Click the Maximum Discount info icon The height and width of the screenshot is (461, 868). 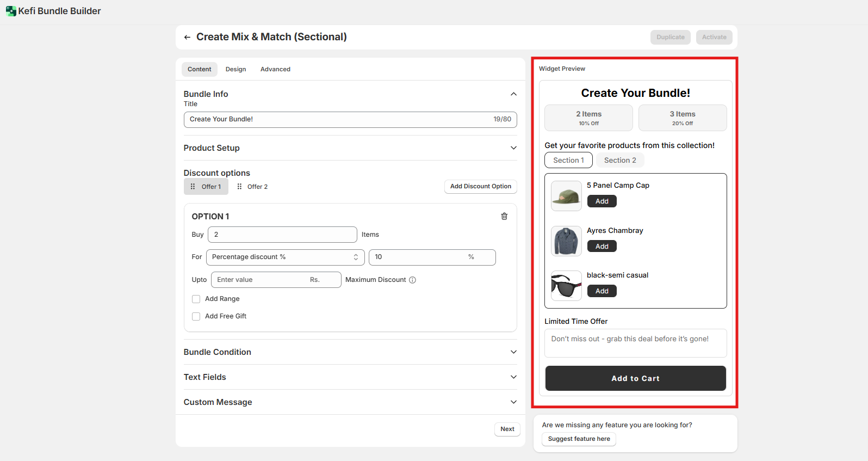click(412, 280)
